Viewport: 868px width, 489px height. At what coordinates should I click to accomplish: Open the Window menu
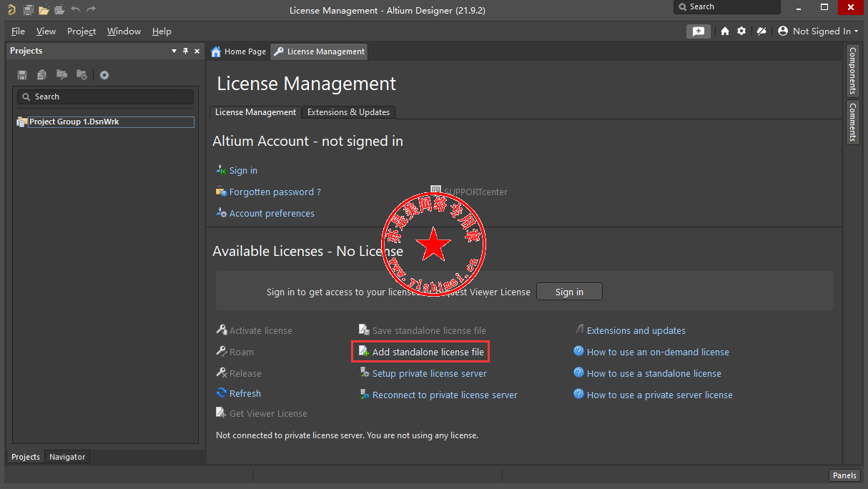pyautogui.click(x=124, y=31)
